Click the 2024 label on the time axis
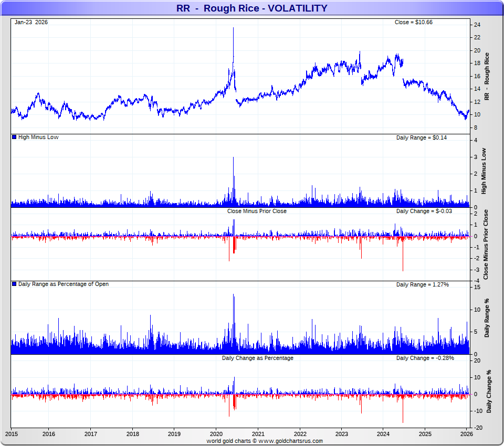Viewport: 504px width, 446px height. pos(383,434)
